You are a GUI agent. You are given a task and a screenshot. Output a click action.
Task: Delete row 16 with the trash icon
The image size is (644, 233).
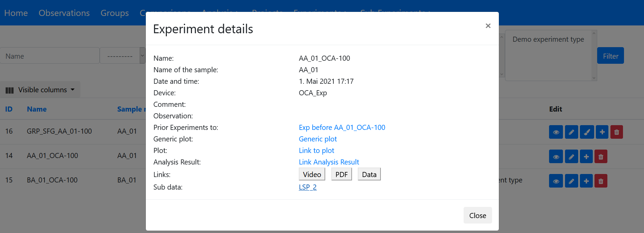(x=617, y=132)
